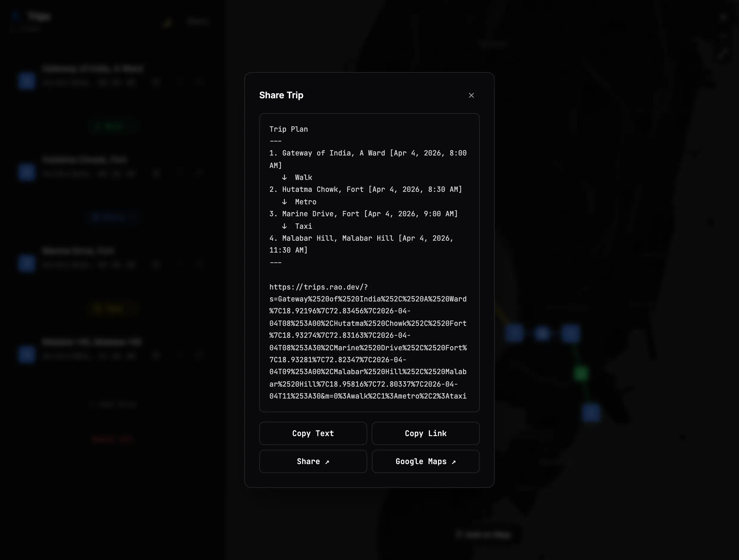
Task: Click the Taxi transport mode line
Action: 303,226
